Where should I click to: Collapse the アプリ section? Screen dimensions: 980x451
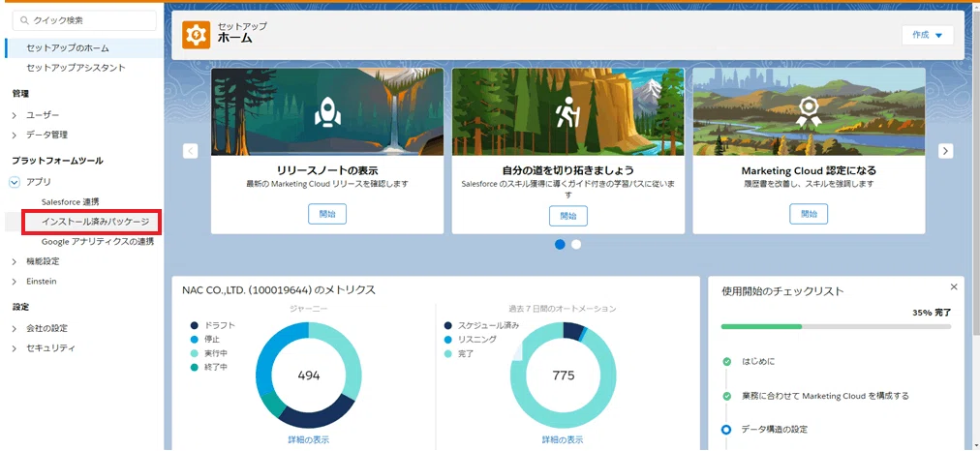[15, 182]
